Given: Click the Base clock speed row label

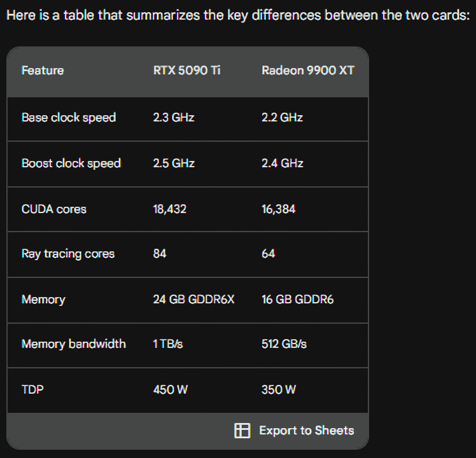Looking at the screenshot, I should point(69,118).
